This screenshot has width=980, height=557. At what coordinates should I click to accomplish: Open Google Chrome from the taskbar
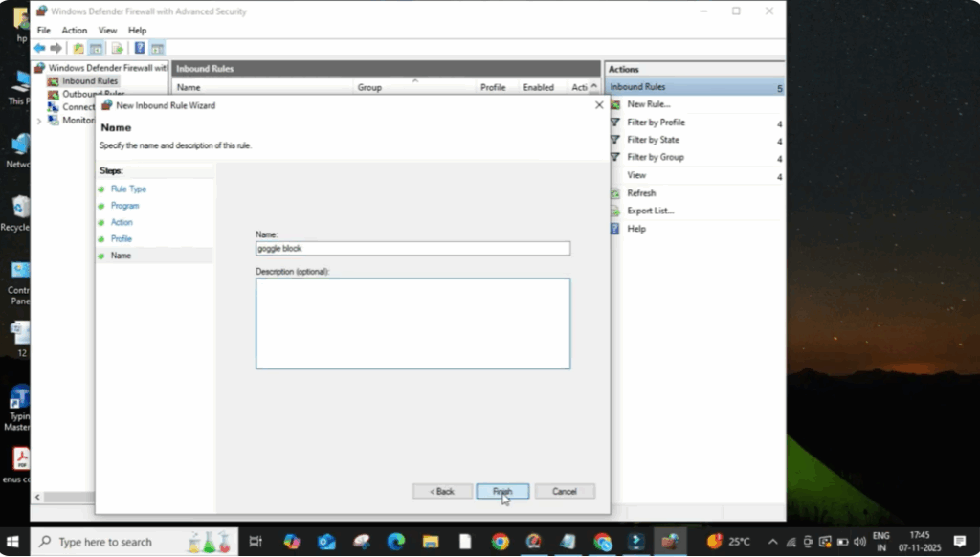click(501, 542)
